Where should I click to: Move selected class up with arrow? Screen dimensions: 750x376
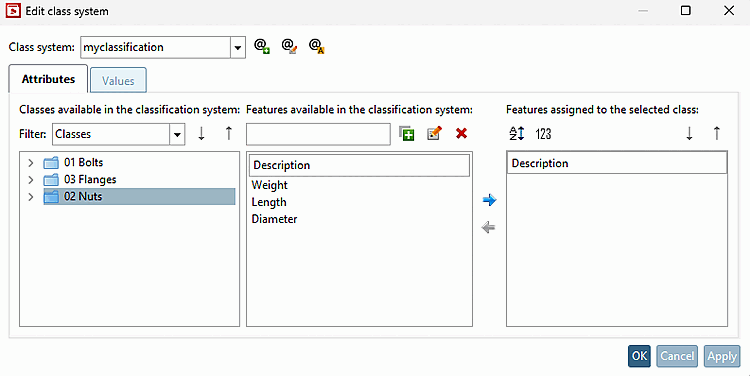[x=229, y=134]
